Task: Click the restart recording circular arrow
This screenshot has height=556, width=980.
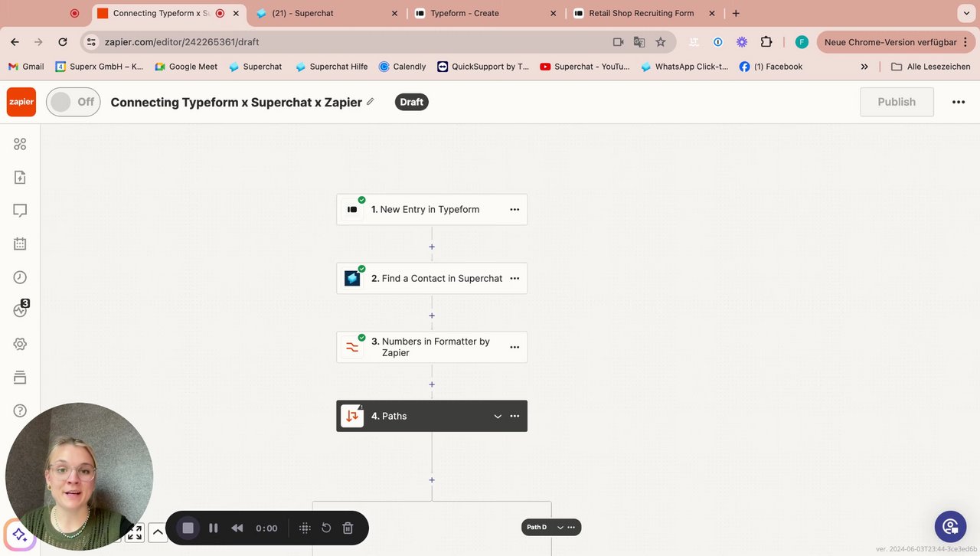Action: 326,528
